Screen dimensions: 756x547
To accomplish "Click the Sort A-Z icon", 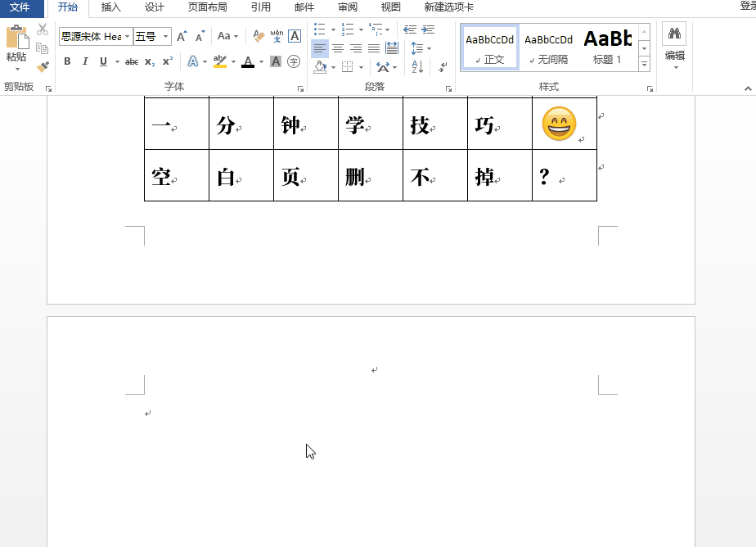I will pos(417,66).
